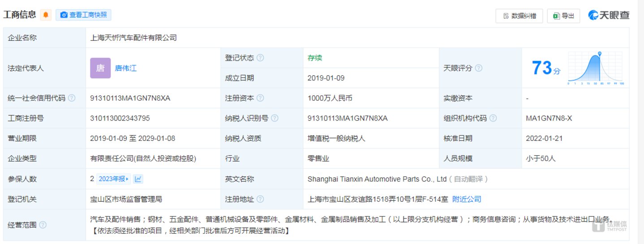Expand the 2023年报 dropdown
Viewport: 644px width, 244px height.
tap(114, 179)
